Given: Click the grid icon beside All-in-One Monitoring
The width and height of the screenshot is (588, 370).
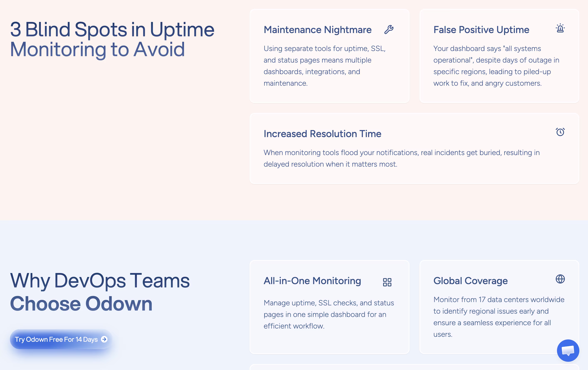Looking at the screenshot, I should 387,282.
